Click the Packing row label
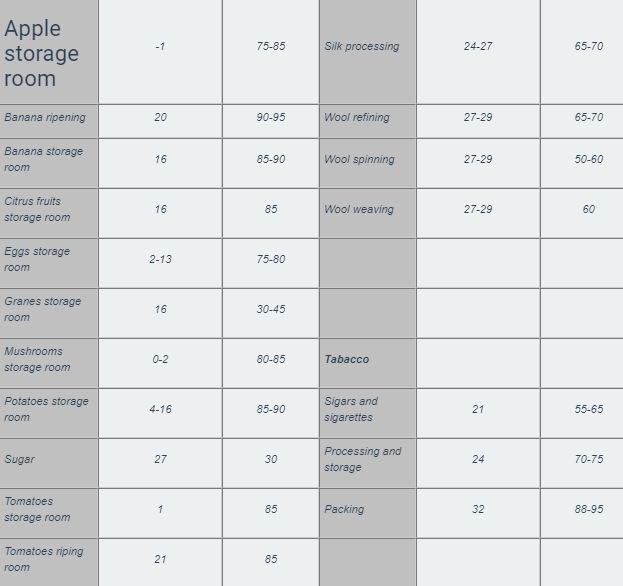Screen dimensions: 623x586 (344, 509)
